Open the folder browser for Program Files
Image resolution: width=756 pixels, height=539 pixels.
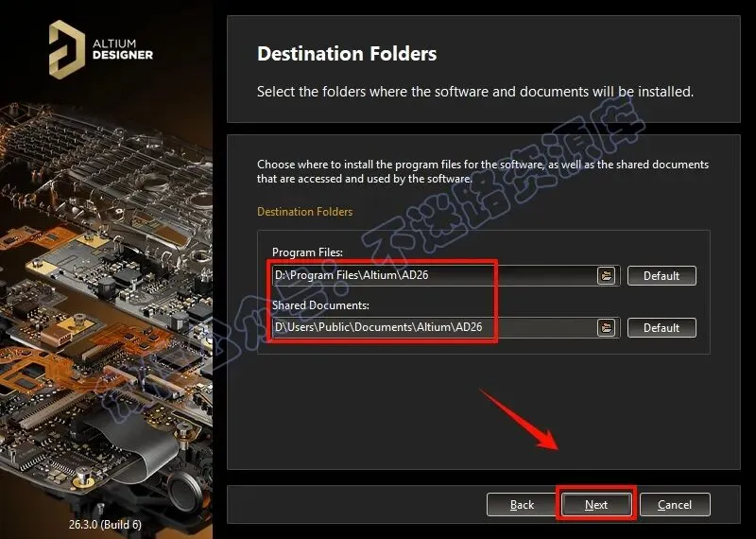[607, 275]
